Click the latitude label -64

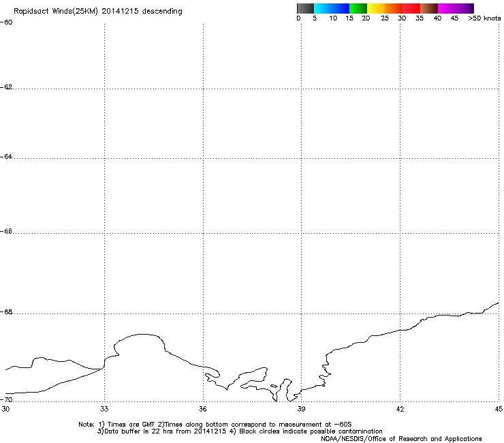[6, 157]
